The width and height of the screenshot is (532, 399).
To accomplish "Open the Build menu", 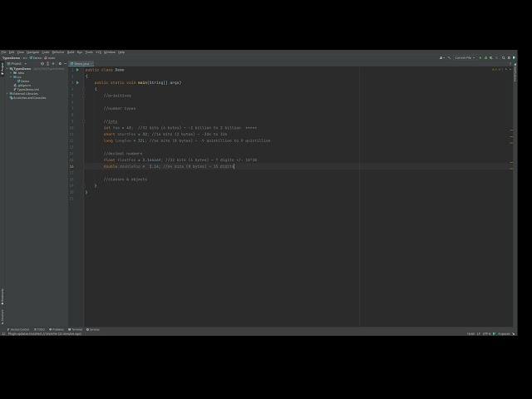I will coord(71,52).
